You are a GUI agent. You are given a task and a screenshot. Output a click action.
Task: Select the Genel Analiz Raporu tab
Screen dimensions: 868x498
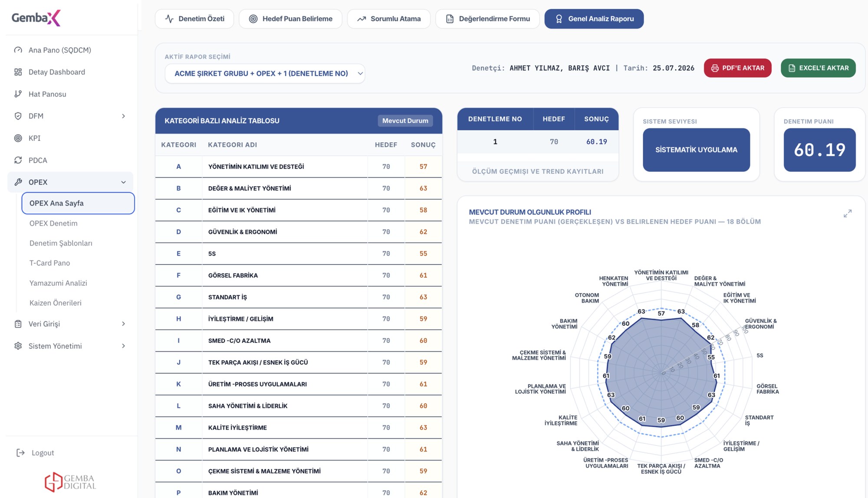[x=594, y=19]
